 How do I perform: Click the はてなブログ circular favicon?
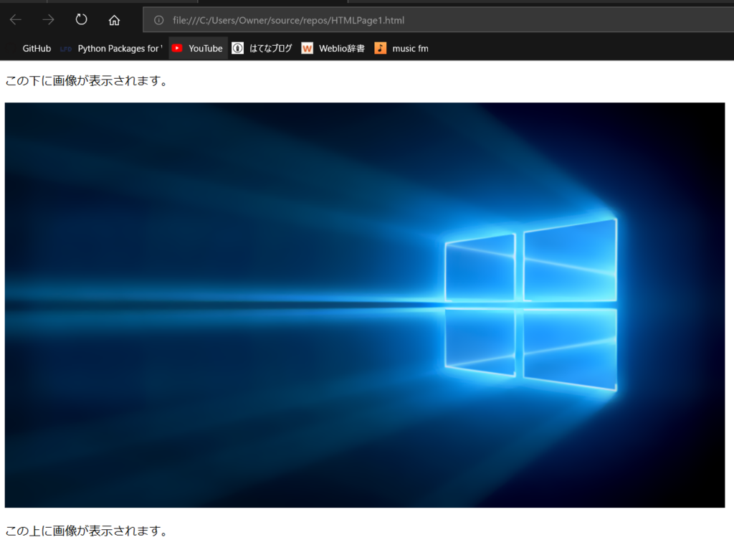[x=238, y=48]
